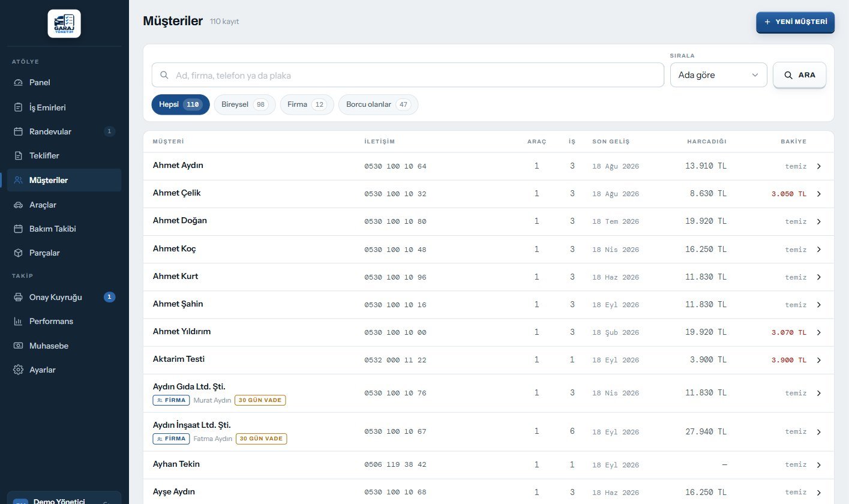The width and height of the screenshot is (849, 504).
Task: Click the Onay Kuyruğu printer icon
Action: coord(18,297)
